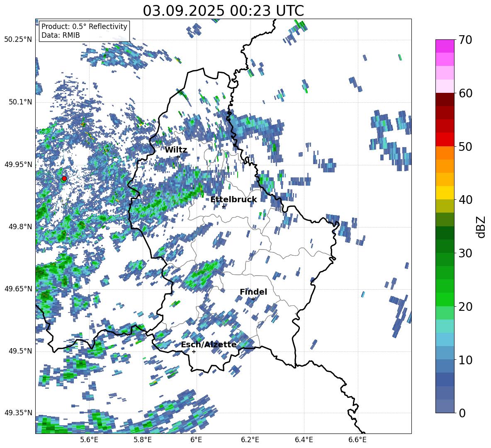Click the colorbar tick value 10
The width and height of the screenshot is (491, 448).
click(465, 360)
